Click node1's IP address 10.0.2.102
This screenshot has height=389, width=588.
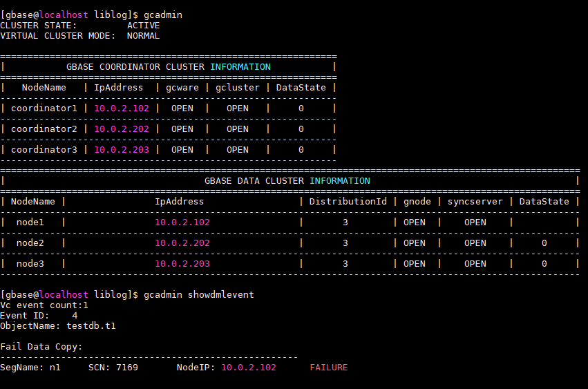182,222
